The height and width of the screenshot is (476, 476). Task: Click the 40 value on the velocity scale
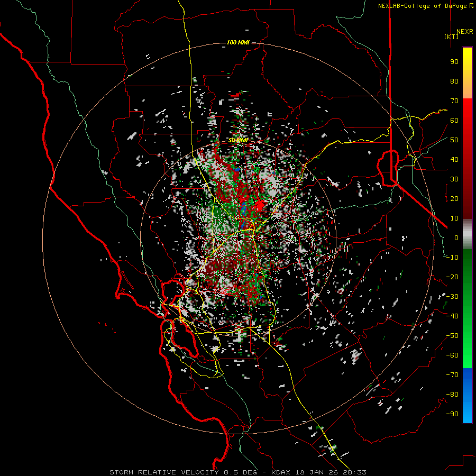(x=454, y=160)
